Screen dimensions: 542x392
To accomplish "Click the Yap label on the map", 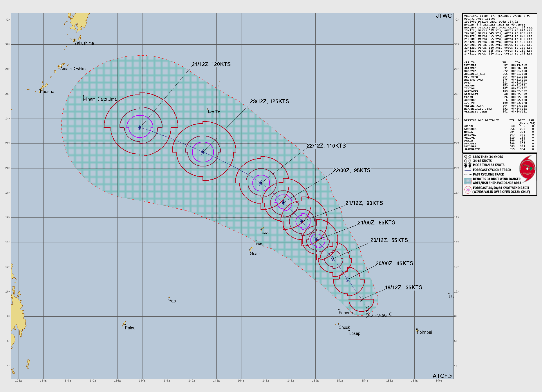I will 172,301.
